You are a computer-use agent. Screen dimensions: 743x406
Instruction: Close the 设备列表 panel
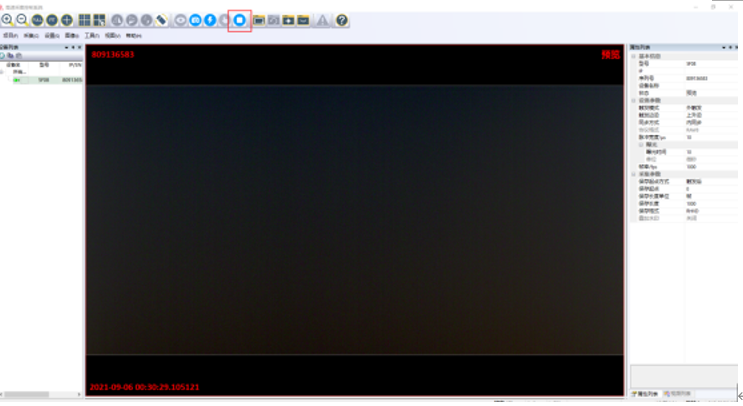tap(79, 47)
